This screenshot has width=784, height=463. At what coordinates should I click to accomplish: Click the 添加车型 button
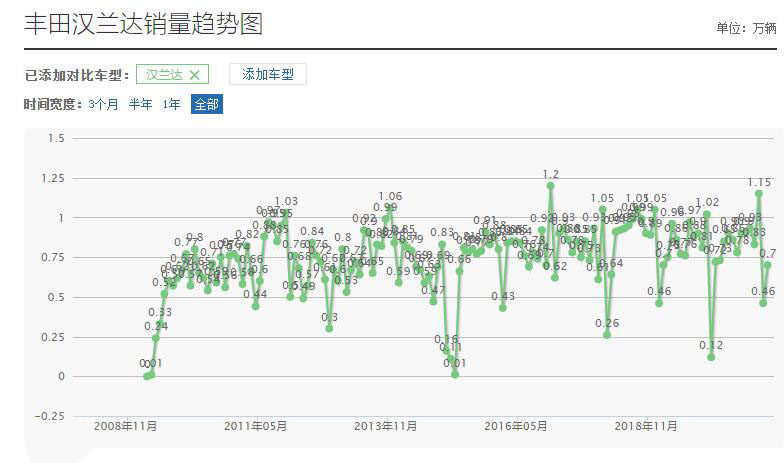(x=267, y=74)
